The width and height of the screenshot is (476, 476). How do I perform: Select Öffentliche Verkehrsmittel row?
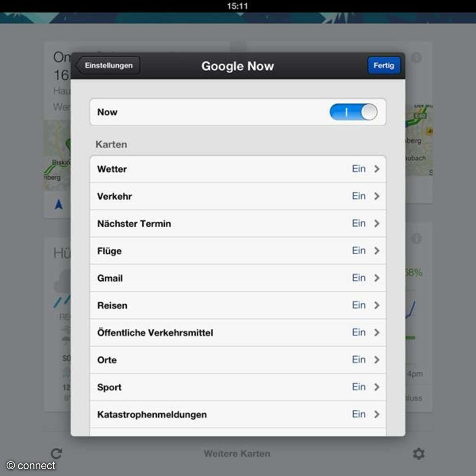238,332
